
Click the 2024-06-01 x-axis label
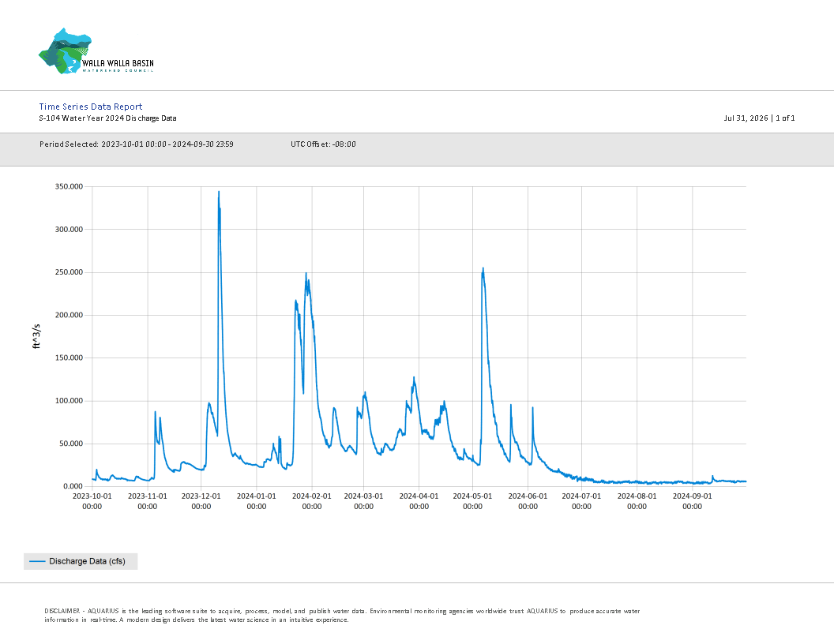[528, 501]
